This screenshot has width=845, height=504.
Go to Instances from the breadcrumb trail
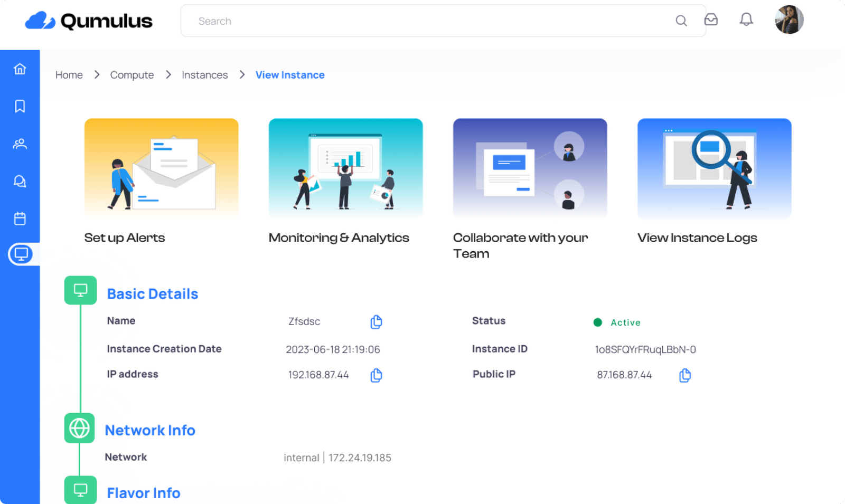[x=204, y=74]
